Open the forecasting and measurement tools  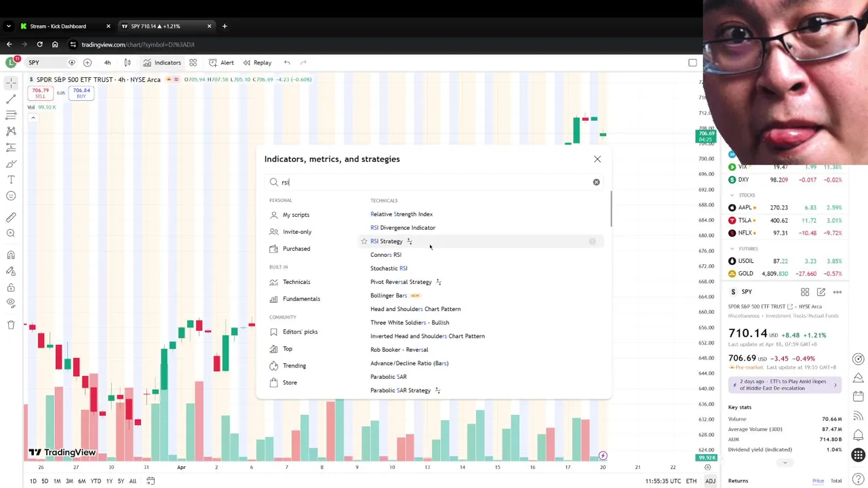click(11, 148)
